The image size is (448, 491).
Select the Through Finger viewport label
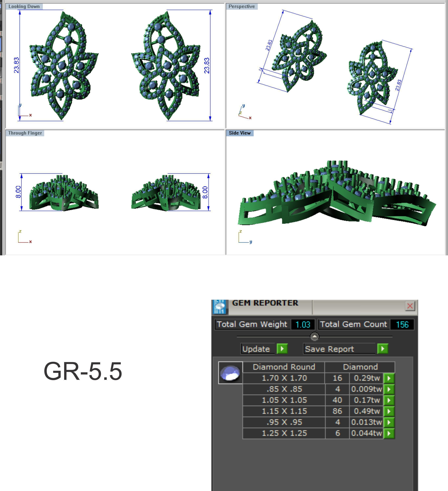point(25,133)
